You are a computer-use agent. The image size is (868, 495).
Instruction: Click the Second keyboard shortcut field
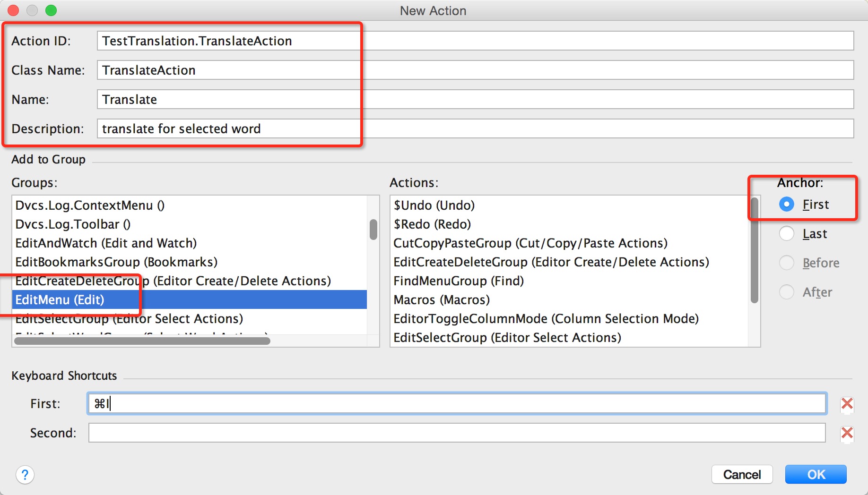pos(457,433)
